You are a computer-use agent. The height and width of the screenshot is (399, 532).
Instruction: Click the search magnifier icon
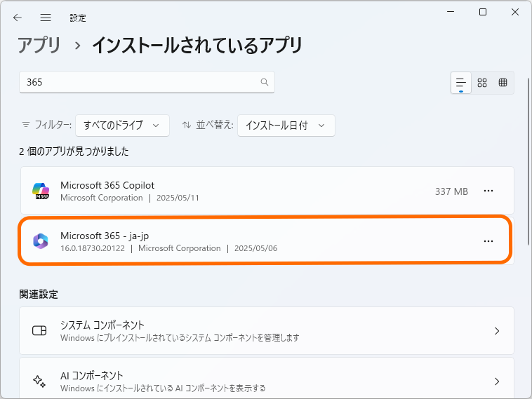(x=265, y=82)
